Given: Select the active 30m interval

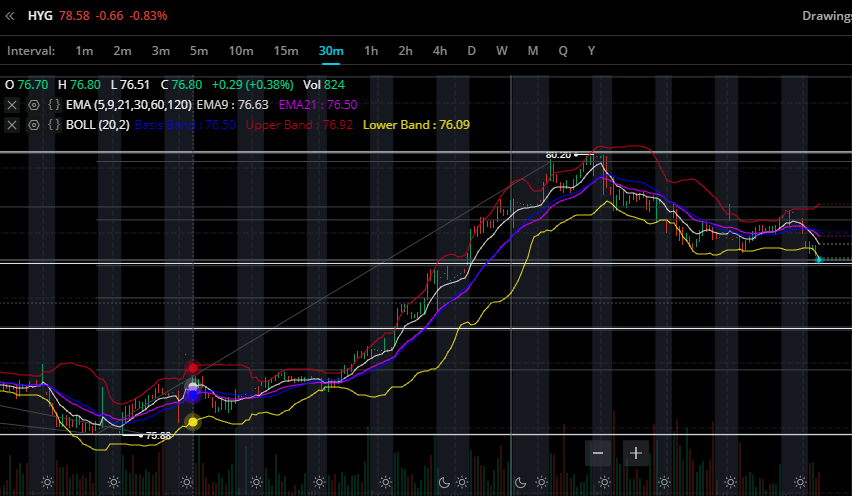Looking at the screenshot, I should [x=331, y=51].
